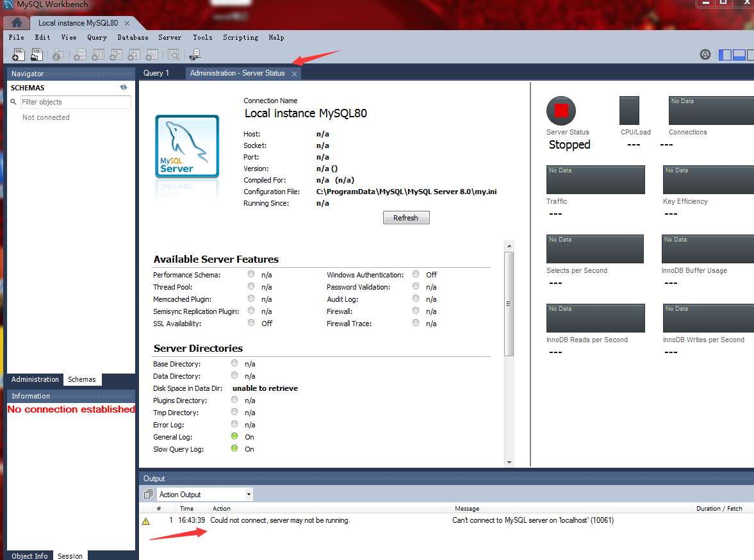Select the Administration navigator tab
Viewport: 754px width, 560px height.
[35, 379]
